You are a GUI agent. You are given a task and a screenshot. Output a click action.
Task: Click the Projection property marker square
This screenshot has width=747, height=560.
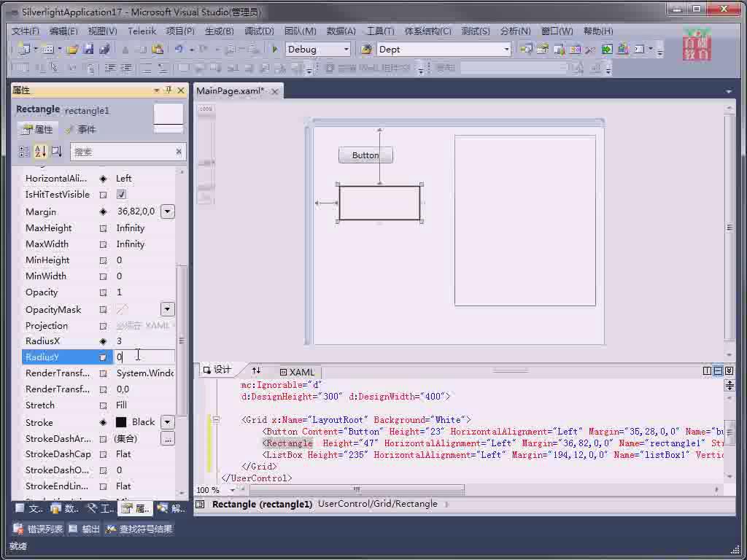103,326
